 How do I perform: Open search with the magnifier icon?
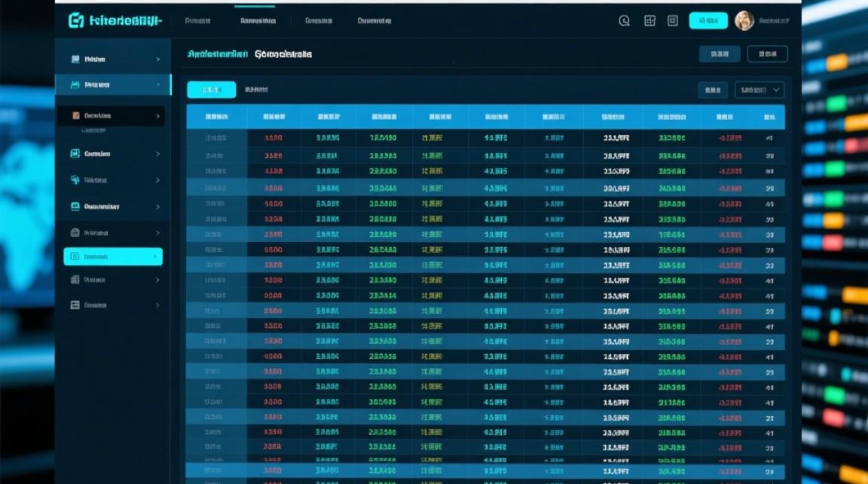coord(625,21)
